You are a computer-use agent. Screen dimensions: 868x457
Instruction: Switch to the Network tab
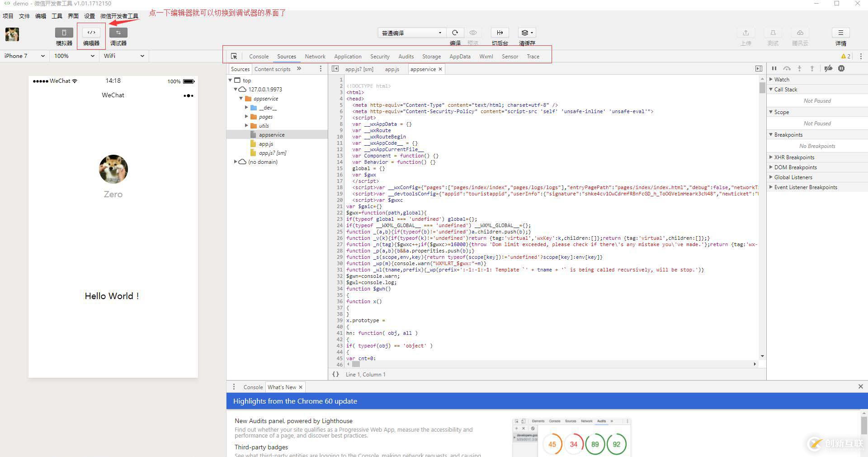click(315, 57)
